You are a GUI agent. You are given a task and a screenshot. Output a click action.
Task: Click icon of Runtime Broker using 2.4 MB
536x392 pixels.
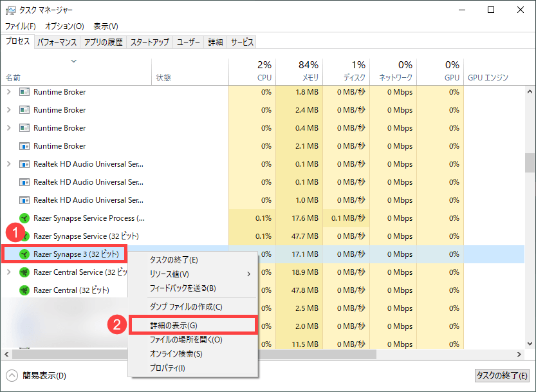coord(24,110)
